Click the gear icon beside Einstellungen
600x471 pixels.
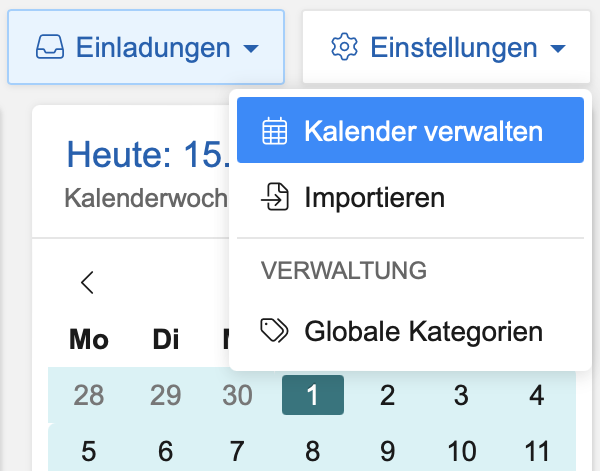[x=344, y=47]
